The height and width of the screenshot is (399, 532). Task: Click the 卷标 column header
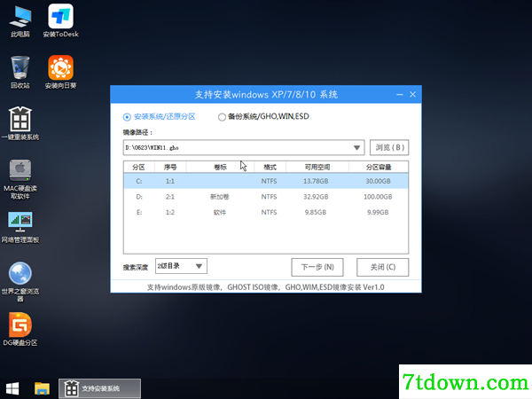coord(220,167)
